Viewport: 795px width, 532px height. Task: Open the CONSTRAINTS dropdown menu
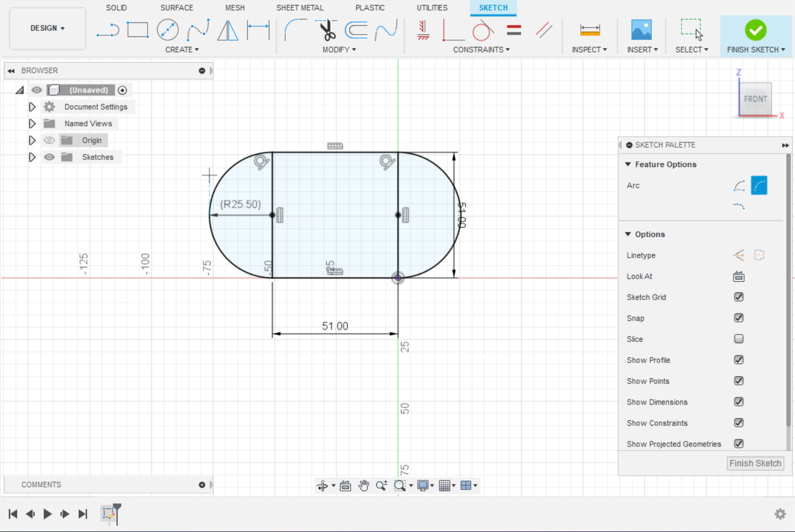click(x=481, y=50)
